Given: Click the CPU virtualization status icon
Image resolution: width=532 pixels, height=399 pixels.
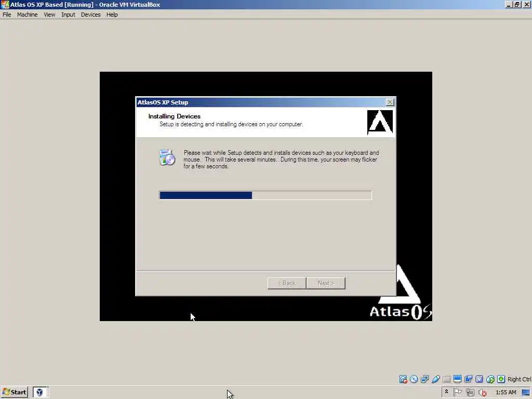Looking at the screenshot, I should click(x=479, y=379).
